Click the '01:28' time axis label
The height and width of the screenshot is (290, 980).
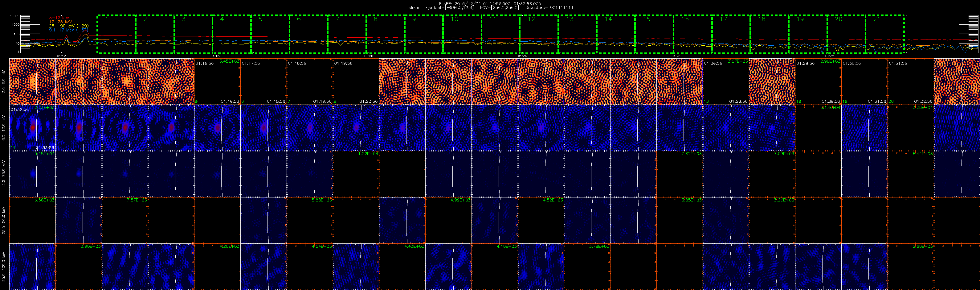(676, 56)
